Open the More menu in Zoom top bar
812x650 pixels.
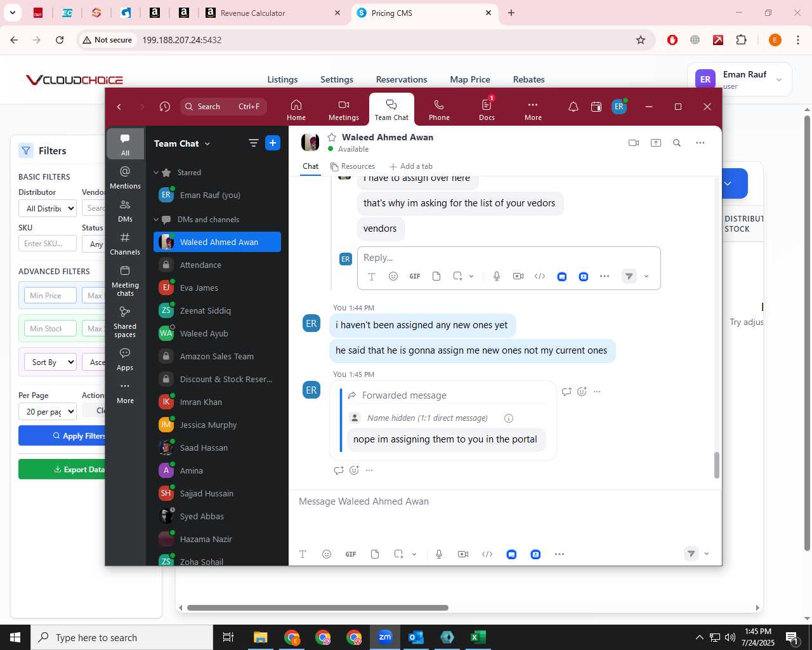(x=533, y=110)
